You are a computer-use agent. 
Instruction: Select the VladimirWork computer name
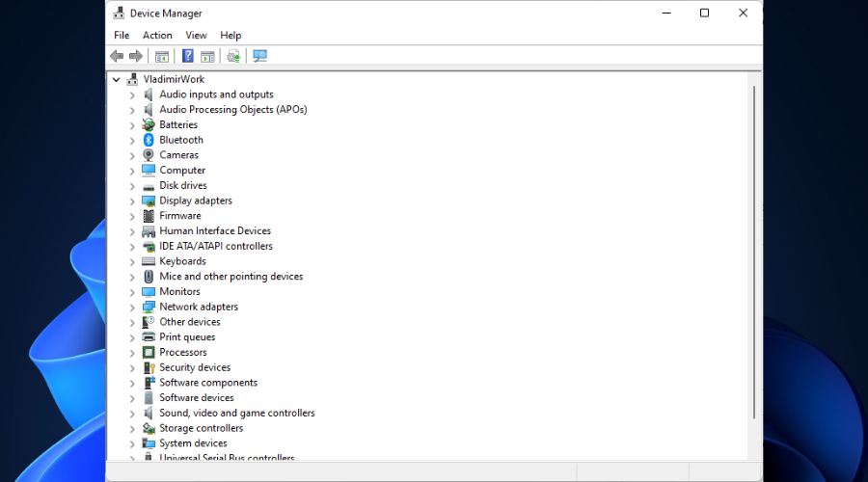pos(174,79)
